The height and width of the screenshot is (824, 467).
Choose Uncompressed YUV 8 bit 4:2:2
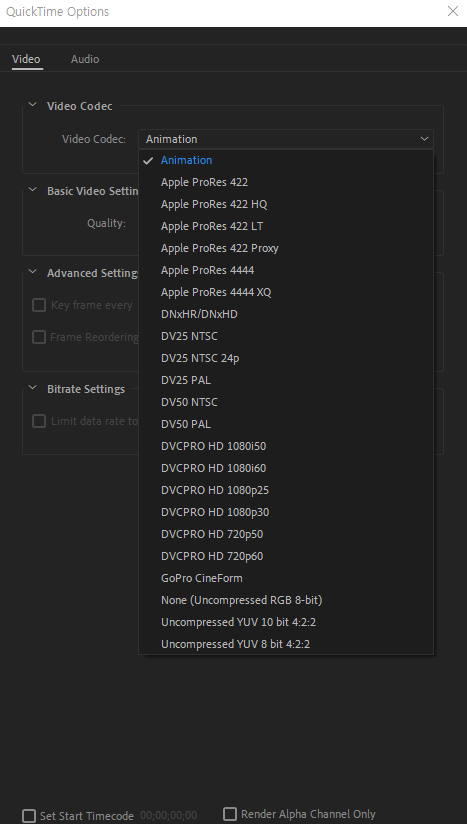tap(286, 644)
